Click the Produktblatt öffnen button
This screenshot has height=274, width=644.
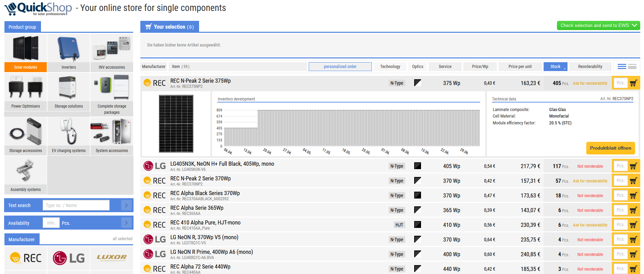611,148
